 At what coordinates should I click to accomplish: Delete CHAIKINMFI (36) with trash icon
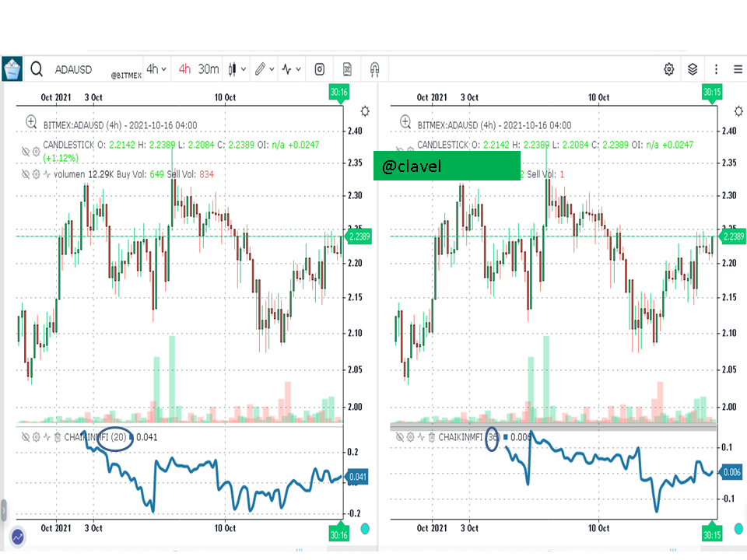point(431,437)
